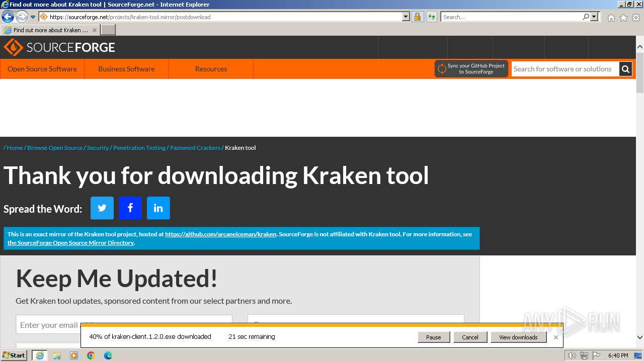Click the page scrollbar down arrow
Viewport: 644px width, 362px height.
click(640, 337)
